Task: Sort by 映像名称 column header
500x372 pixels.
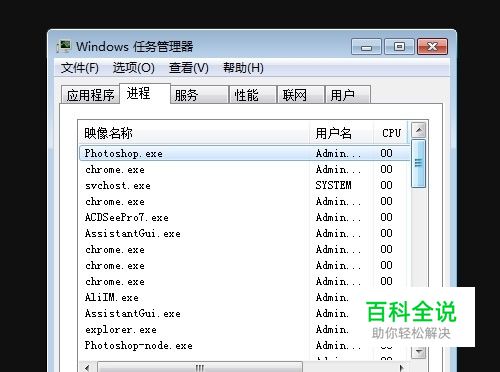Action: click(x=194, y=133)
